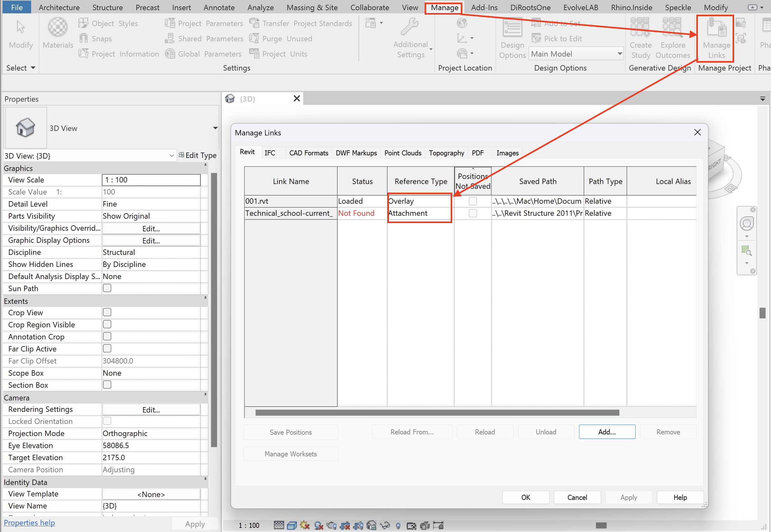Click the Manage Links horizontal scrollbar
The image size is (771, 532).
(x=437, y=413)
